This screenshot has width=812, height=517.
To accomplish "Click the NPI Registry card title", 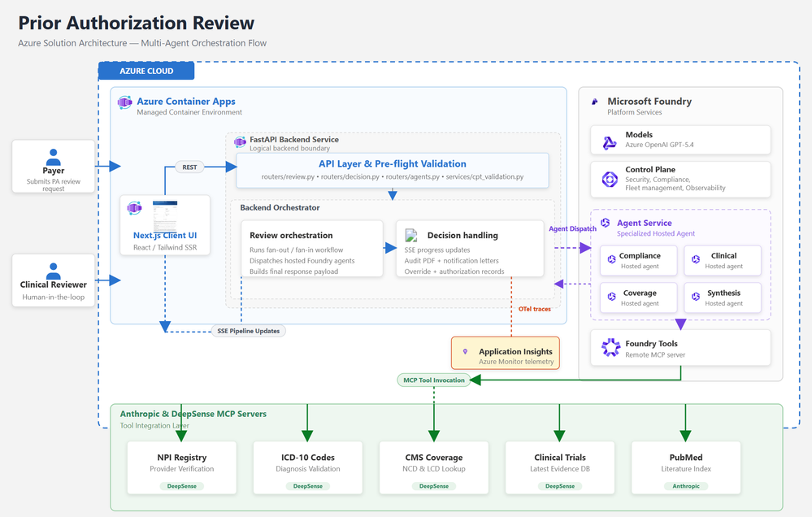I will pyautogui.click(x=182, y=458).
